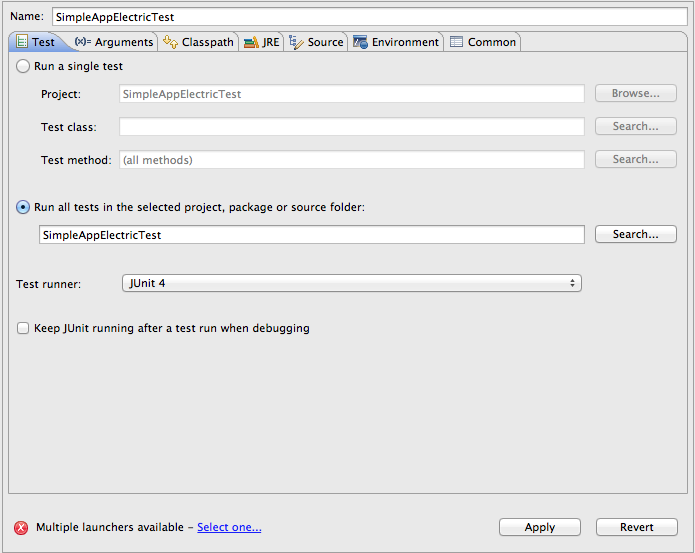Enable Keep JUnit running when debugging checkbox

[x=23, y=328]
